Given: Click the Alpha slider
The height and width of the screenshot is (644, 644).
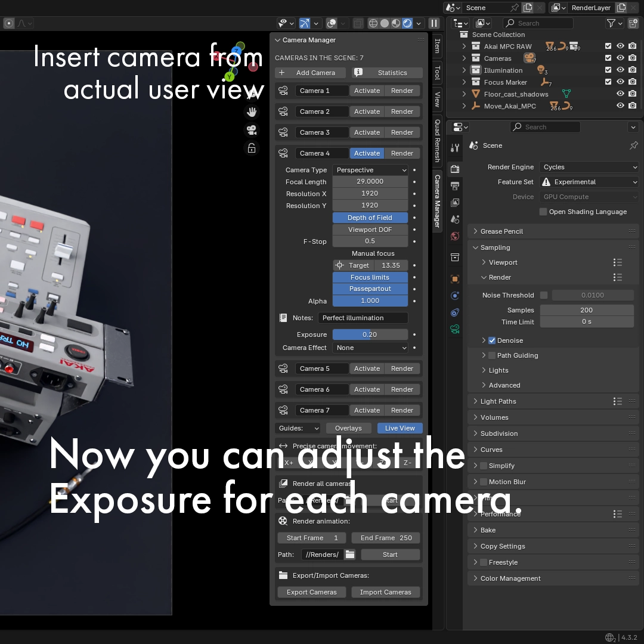Looking at the screenshot, I should tap(370, 301).
